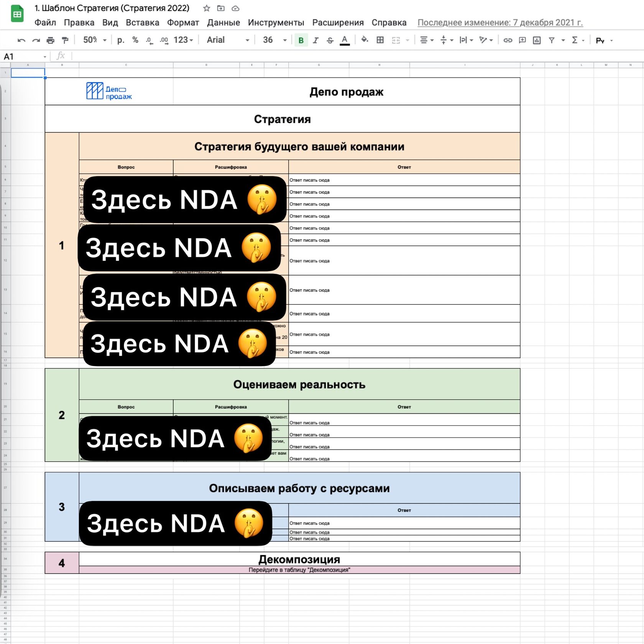644x644 pixels.
Task: Open the Arial font dropdown
Action: pyautogui.click(x=228, y=40)
